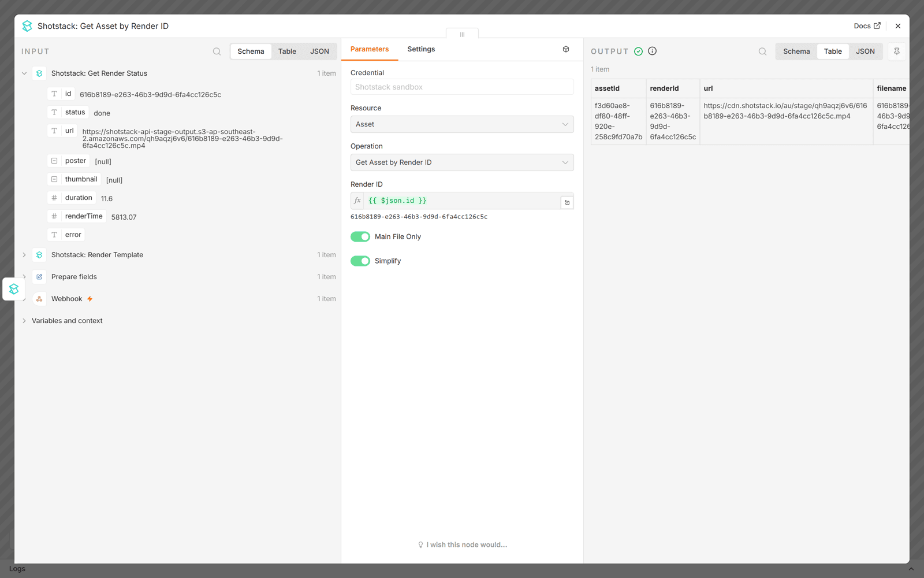Click the cube icon beside Settings tab
This screenshot has height=578, width=924.
tap(566, 49)
